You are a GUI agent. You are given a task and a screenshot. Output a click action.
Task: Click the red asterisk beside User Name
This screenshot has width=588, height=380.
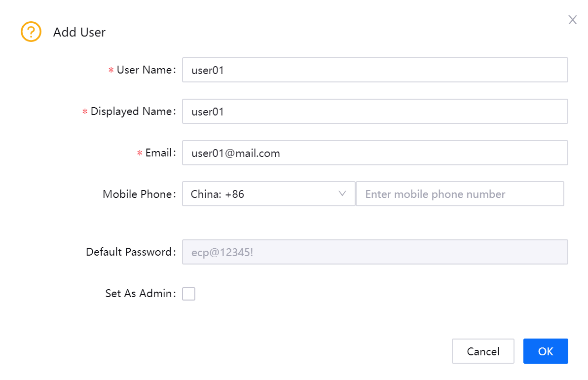(x=111, y=71)
